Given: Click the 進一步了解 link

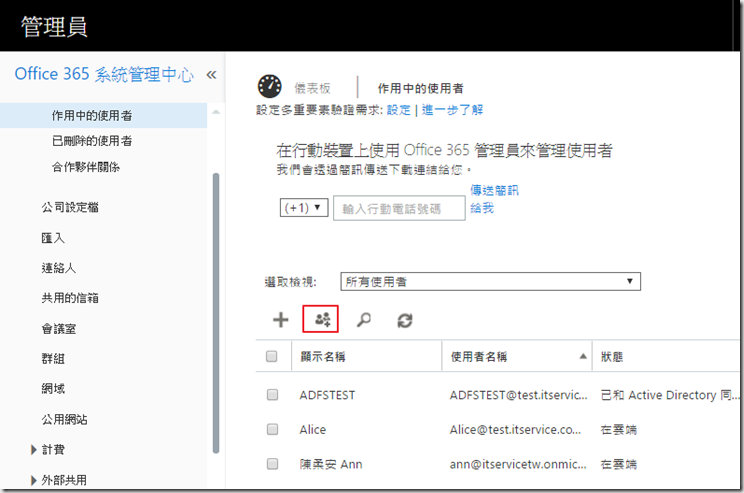Looking at the screenshot, I should 452,109.
